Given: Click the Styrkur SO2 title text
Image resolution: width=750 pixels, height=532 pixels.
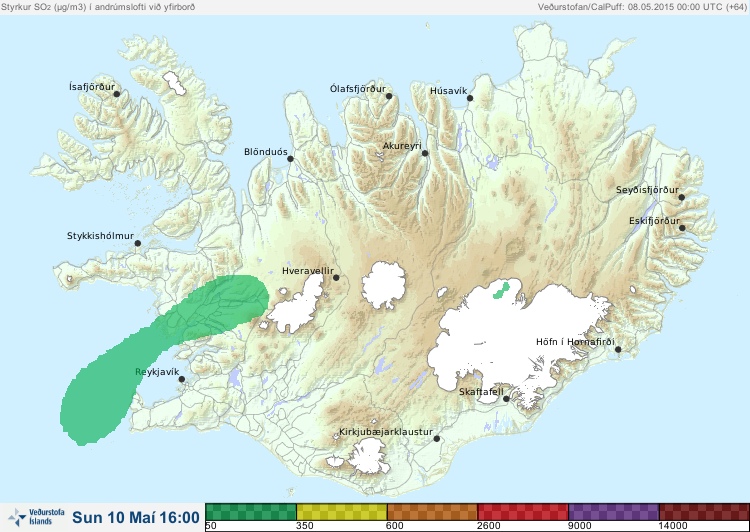Looking at the screenshot, I should tap(98, 7).
